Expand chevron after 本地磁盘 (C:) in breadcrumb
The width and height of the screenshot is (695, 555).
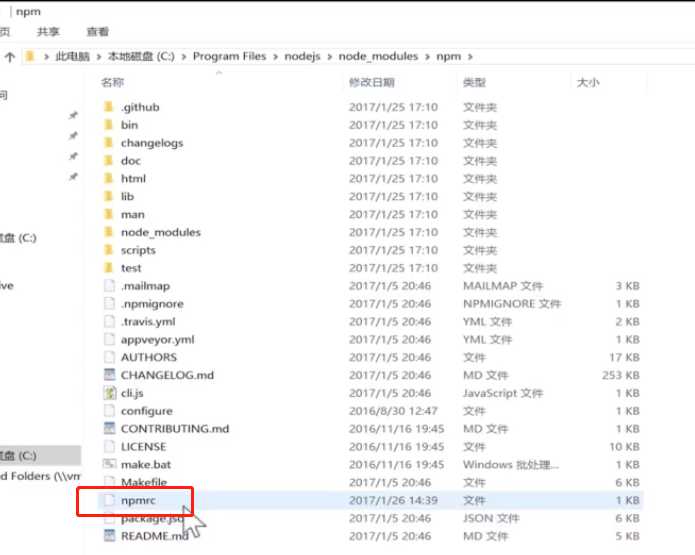pos(183,57)
